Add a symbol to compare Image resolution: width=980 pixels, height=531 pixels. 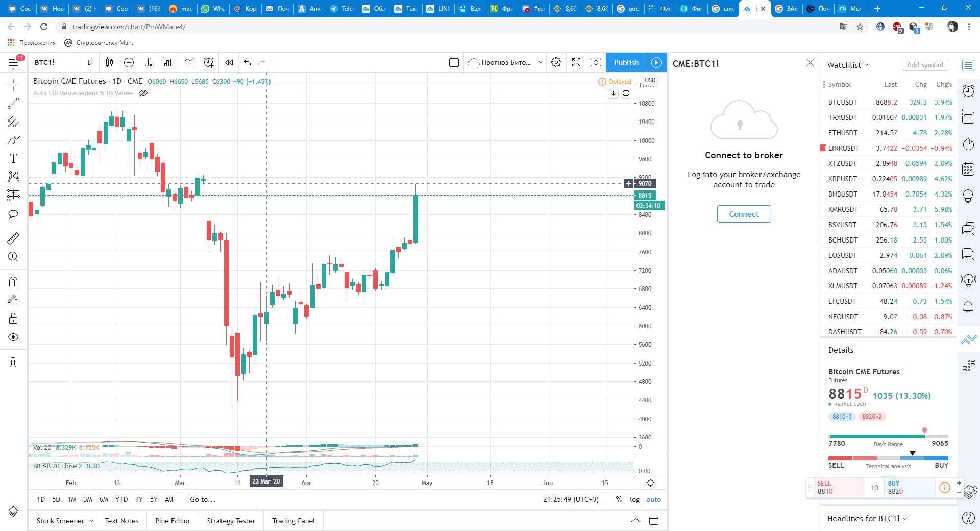[129, 62]
